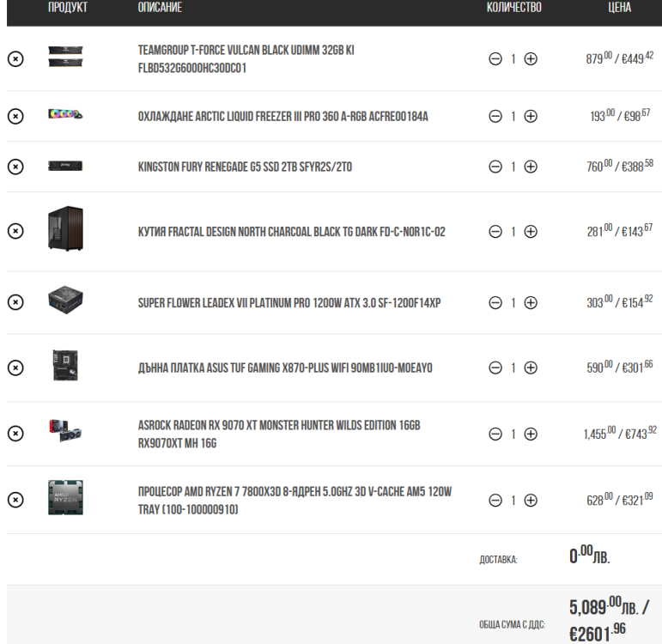Click the 628.00 / €321.09 price

coord(619,500)
